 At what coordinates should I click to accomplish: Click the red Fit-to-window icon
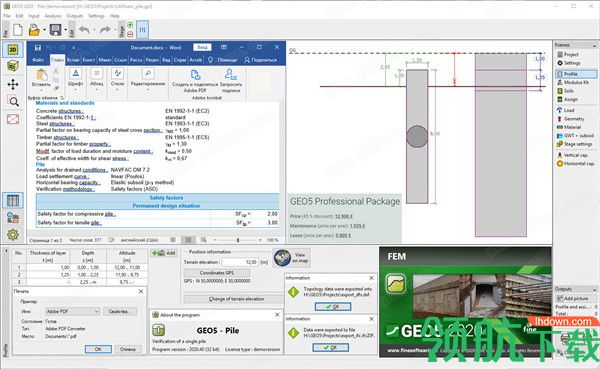point(13,119)
